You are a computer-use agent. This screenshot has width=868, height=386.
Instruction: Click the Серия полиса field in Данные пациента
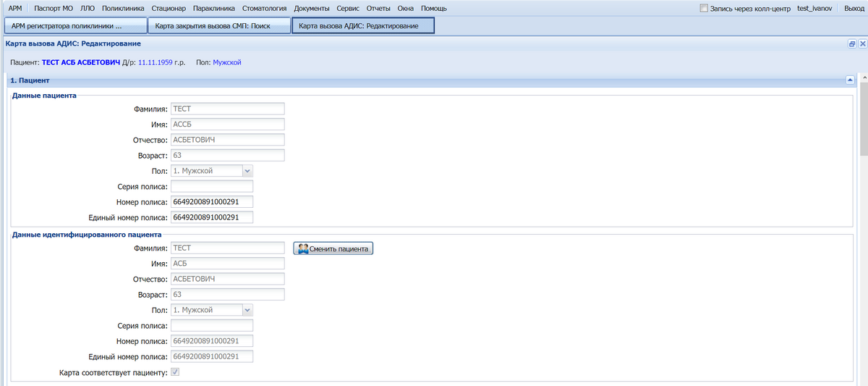[x=212, y=186]
